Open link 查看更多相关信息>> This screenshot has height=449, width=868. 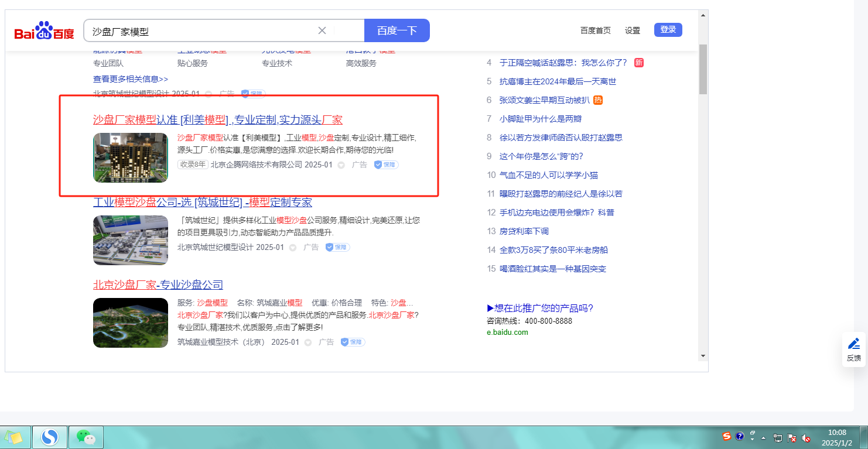pyautogui.click(x=130, y=78)
